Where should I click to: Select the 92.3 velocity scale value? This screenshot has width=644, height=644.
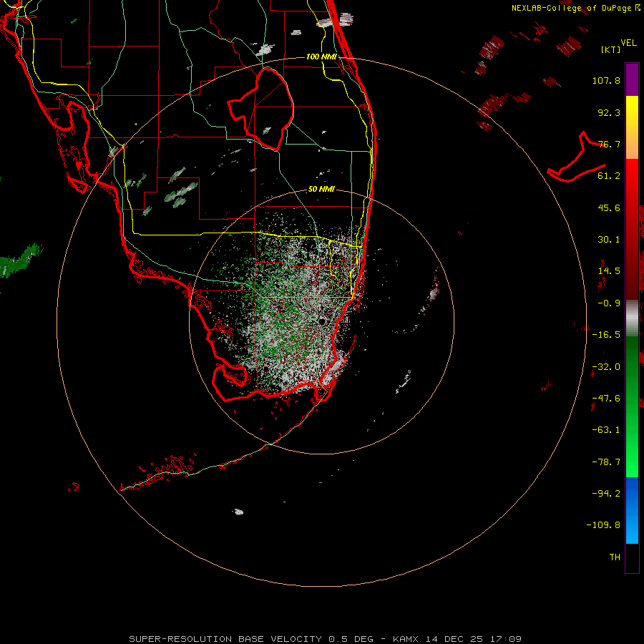[609, 112]
